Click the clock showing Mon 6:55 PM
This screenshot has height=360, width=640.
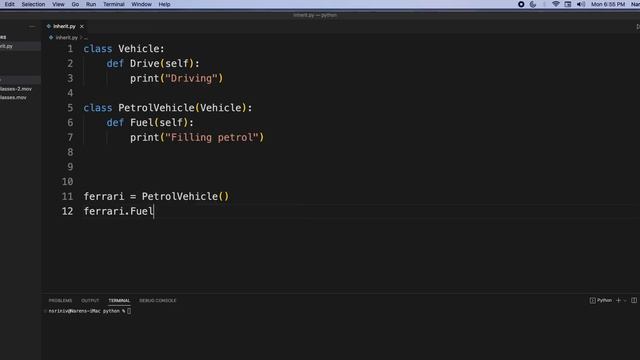pyautogui.click(x=608, y=4)
